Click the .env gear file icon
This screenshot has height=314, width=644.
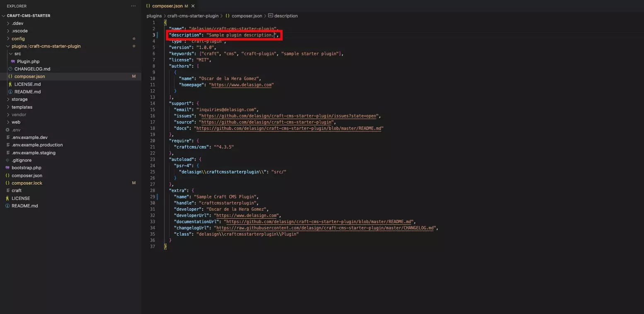[7, 130]
